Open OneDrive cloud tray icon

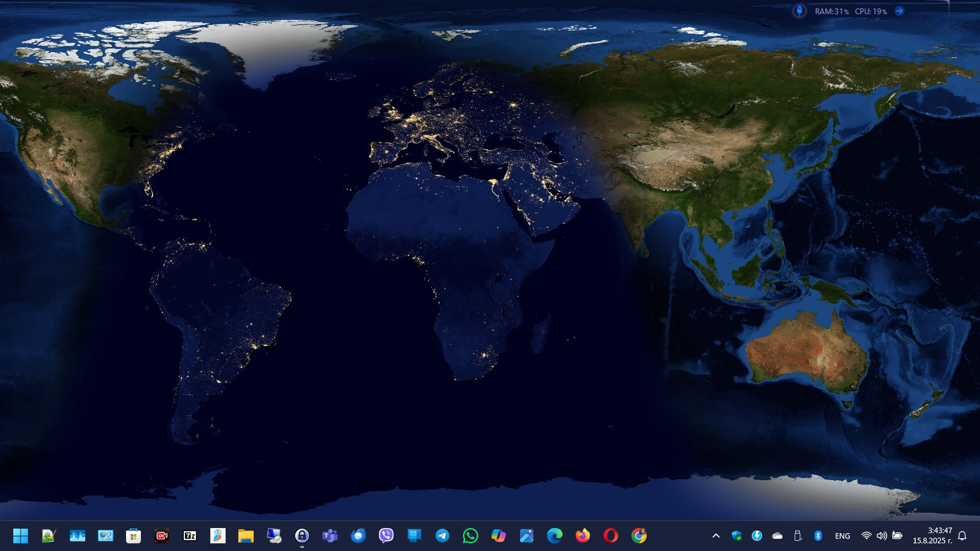[x=777, y=536]
